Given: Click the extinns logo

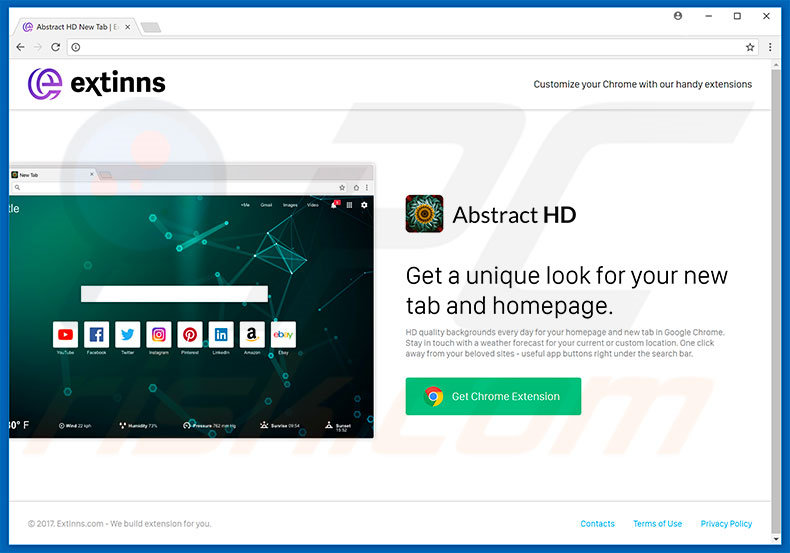Looking at the screenshot, I should coord(96,84).
